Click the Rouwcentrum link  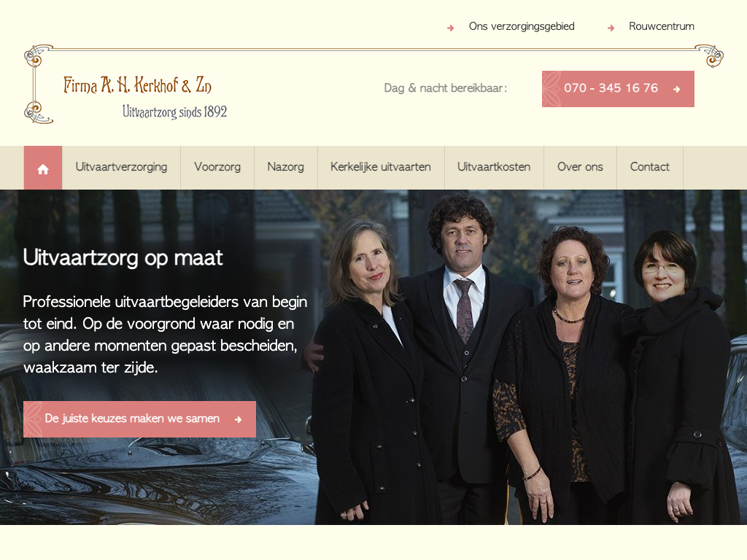[x=661, y=27]
